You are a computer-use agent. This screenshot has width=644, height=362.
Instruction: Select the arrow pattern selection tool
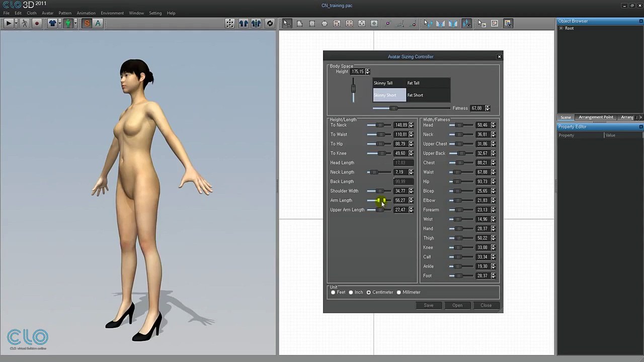(x=287, y=23)
